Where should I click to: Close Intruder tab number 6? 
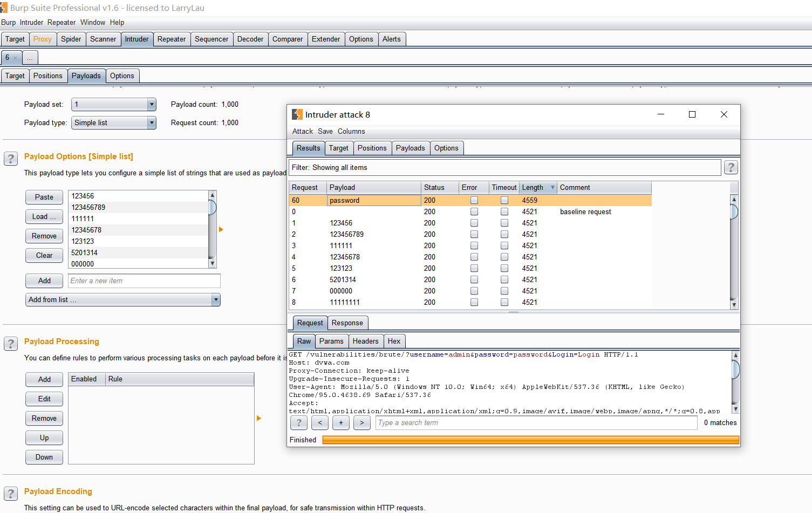pos(16,58)
